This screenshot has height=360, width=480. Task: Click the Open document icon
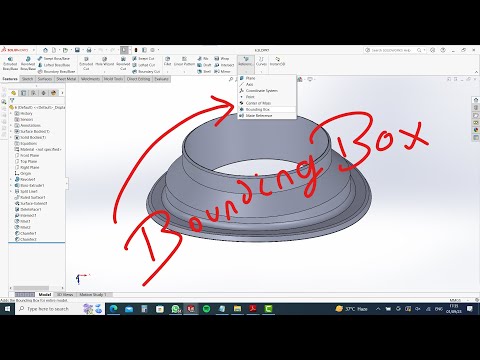(x=65, y=50)
